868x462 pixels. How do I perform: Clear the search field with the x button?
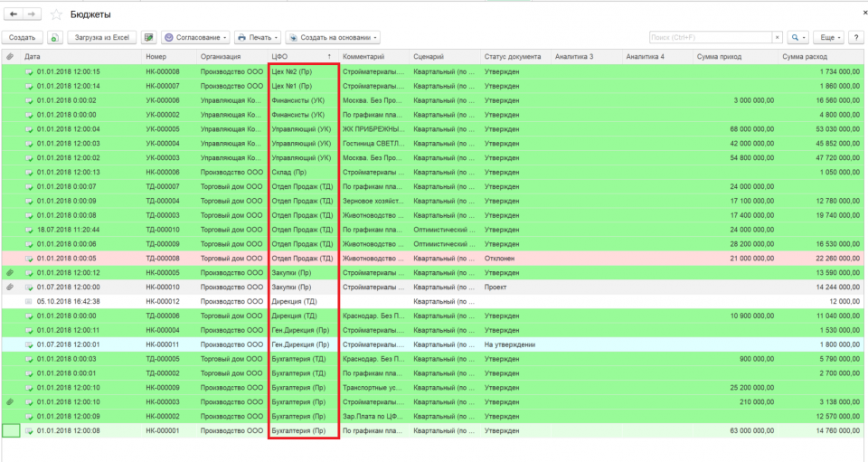777,37
